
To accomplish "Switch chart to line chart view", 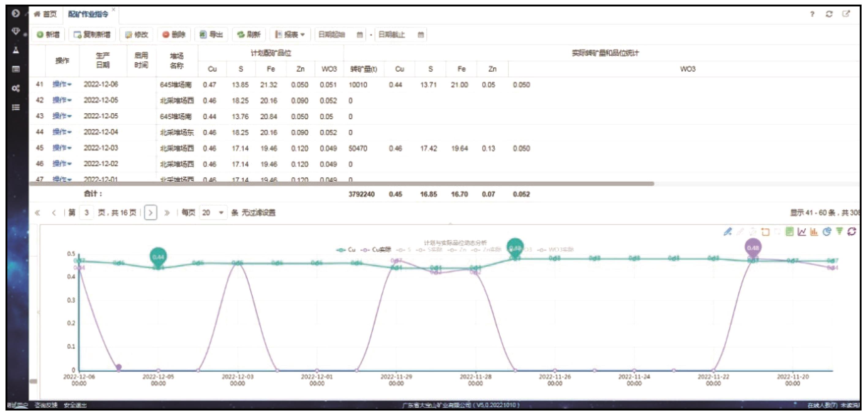I will click(802, 231).
